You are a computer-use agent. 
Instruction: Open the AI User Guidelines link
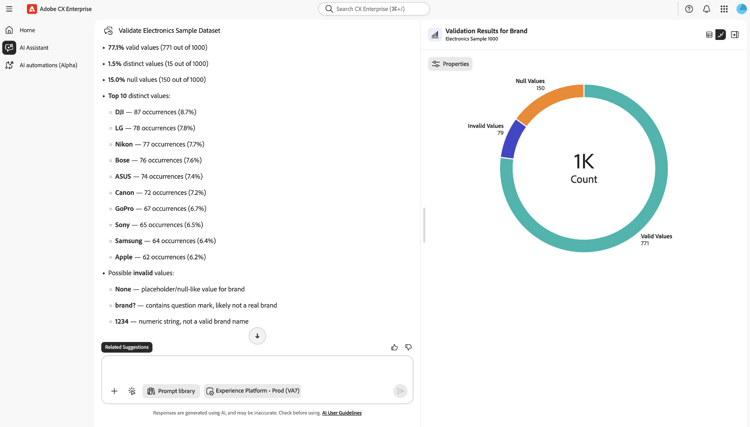342,413
